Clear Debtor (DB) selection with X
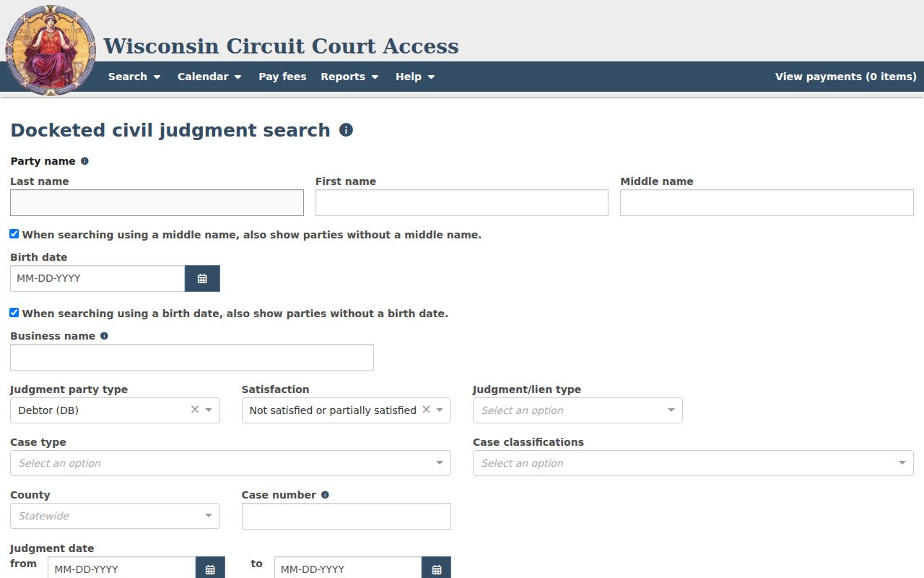 click(194, 410)
